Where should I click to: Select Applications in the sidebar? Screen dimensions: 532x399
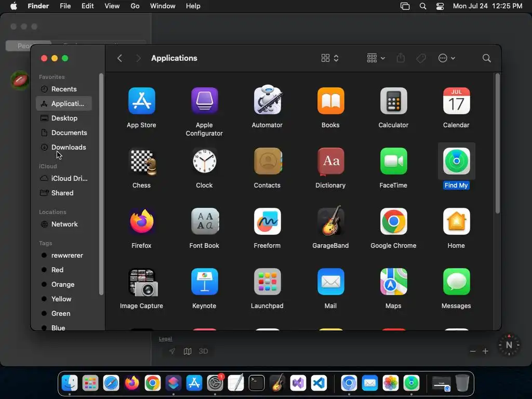click(x=64, y=104)
